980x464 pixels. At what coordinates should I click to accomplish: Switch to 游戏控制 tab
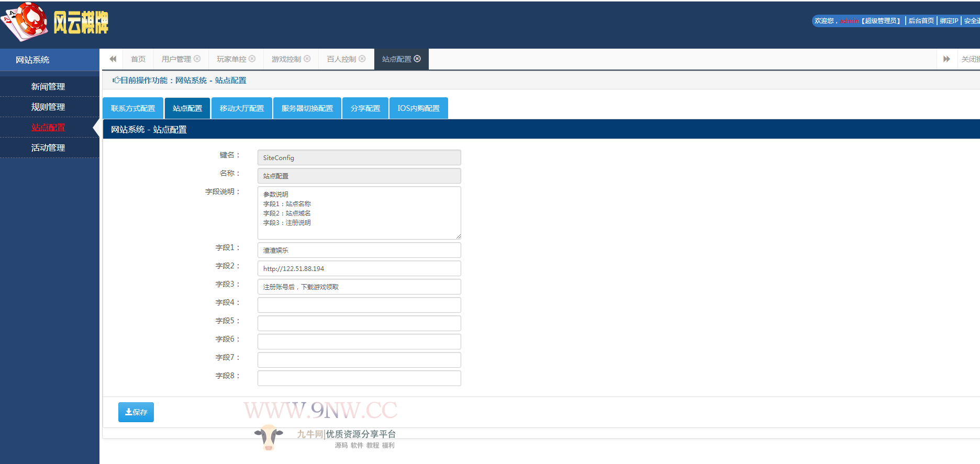point(286,59)
